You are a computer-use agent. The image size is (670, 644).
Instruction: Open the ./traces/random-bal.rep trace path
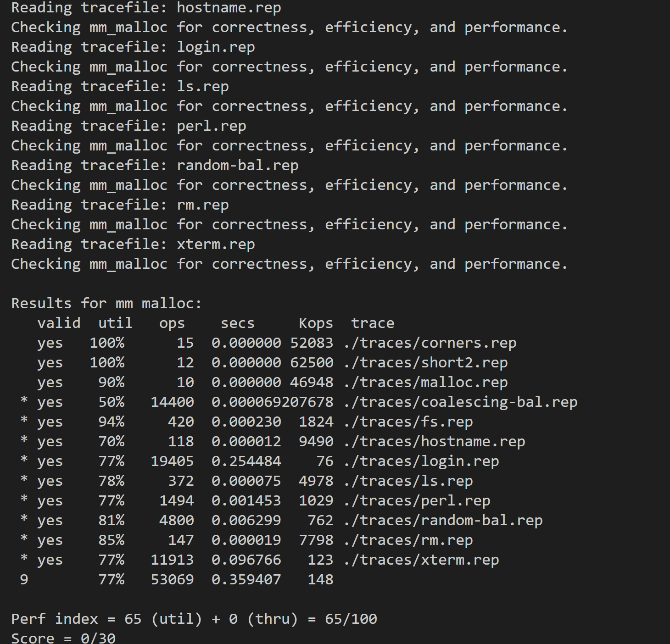coord(443,521)
